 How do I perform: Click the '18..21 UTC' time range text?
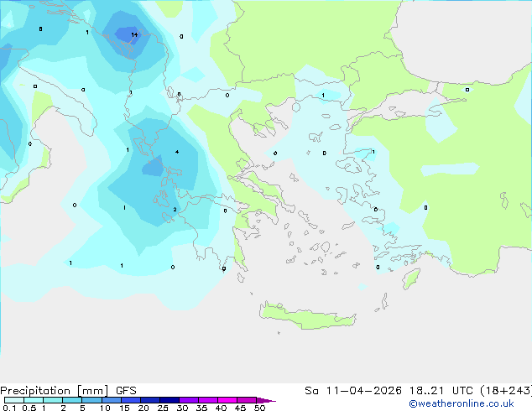click(441, 391)
